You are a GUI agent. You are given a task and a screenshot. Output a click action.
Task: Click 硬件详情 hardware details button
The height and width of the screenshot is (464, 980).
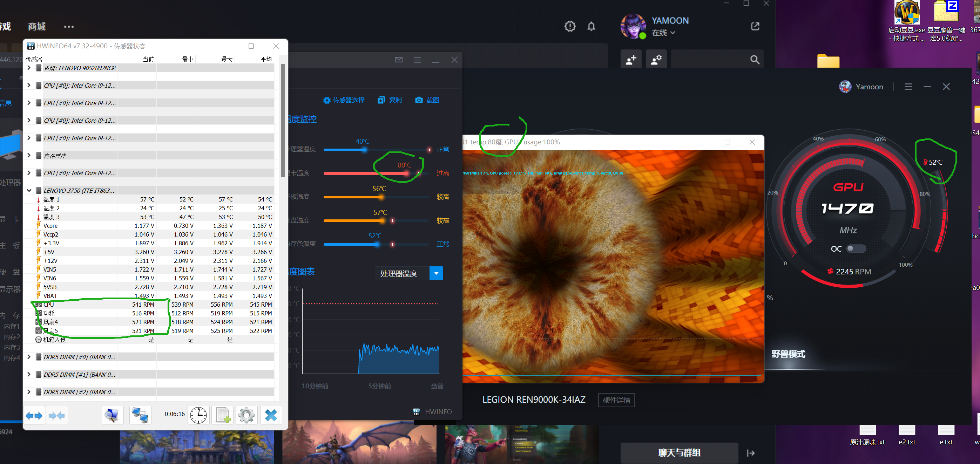616,400
